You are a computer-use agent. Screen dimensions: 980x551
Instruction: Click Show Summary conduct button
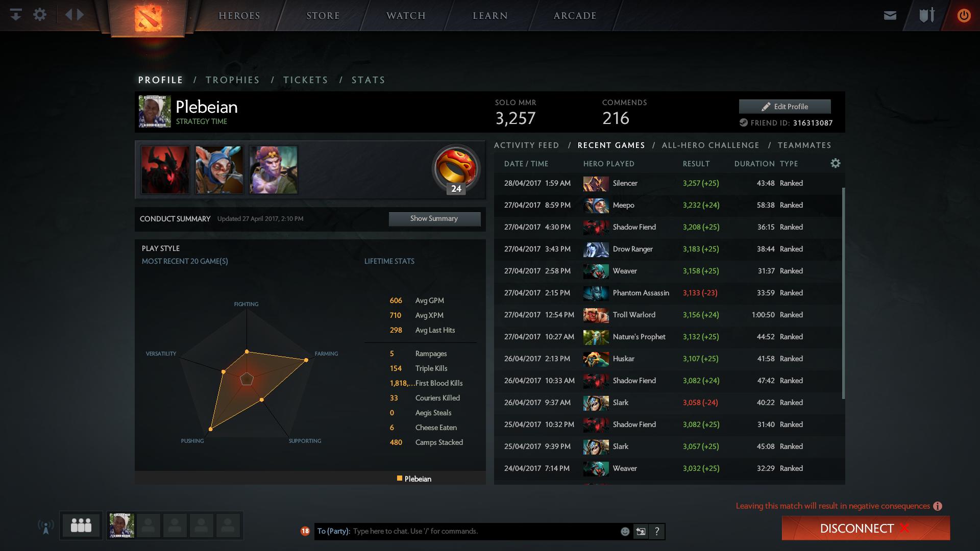[x=433, y=218]
